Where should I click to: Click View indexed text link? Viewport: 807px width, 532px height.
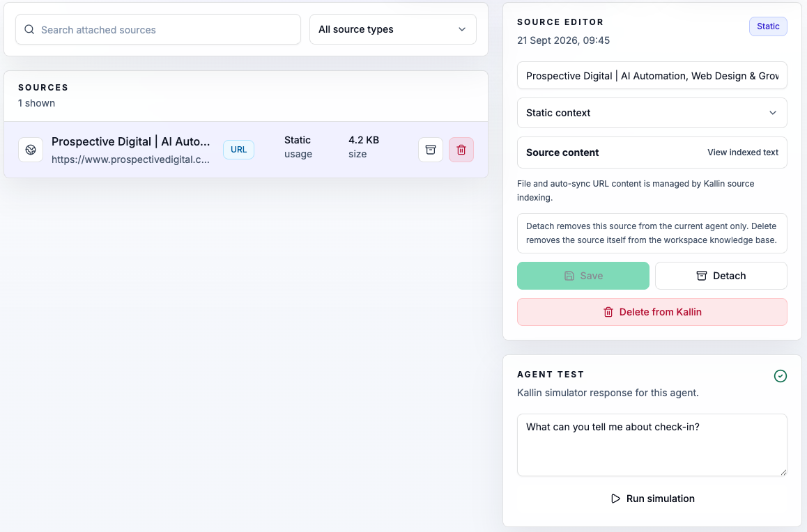[x=743, y=152]
